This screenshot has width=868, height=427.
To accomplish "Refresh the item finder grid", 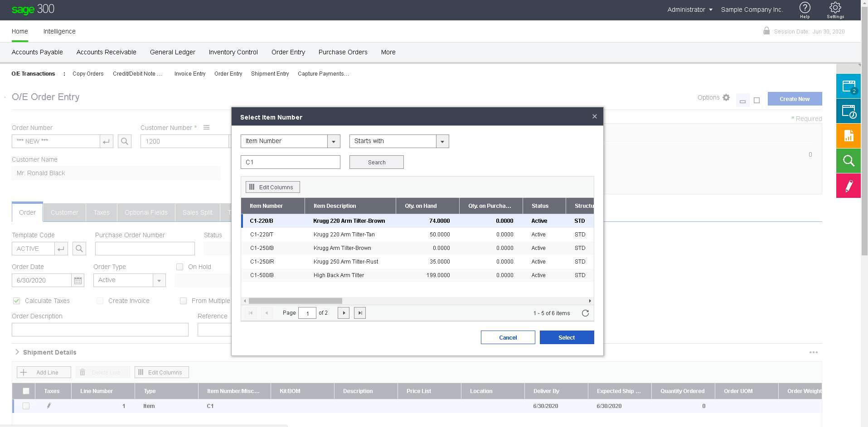I will (585, 313).
